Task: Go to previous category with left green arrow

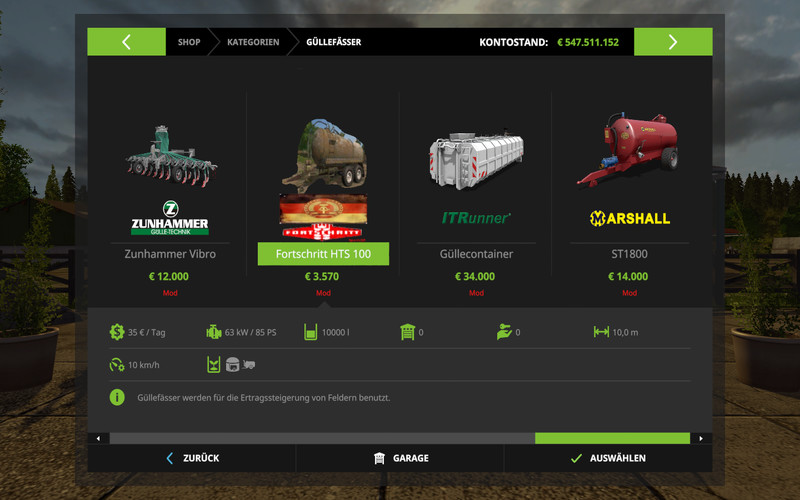Action: coord(127,42)
